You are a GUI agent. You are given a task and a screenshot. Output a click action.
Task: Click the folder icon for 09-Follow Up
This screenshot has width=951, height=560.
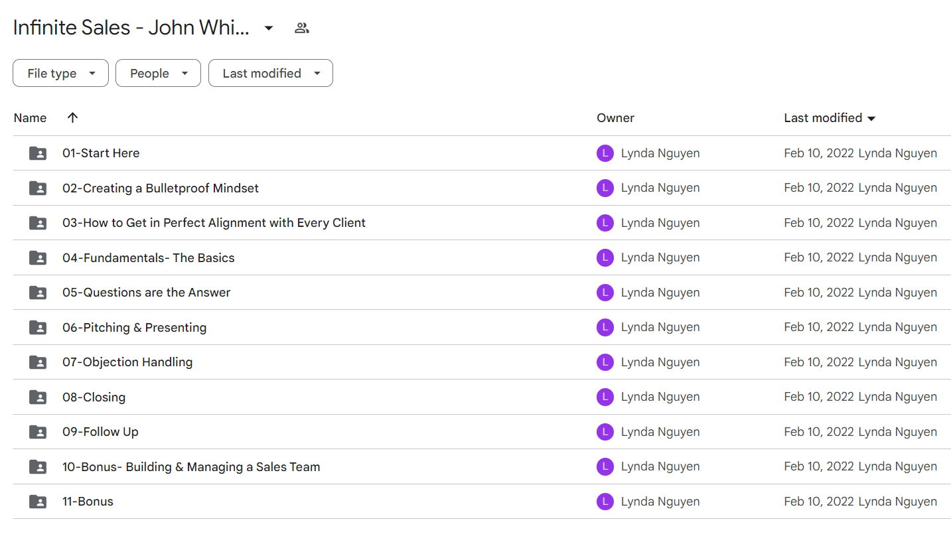[x=38, y=432]
